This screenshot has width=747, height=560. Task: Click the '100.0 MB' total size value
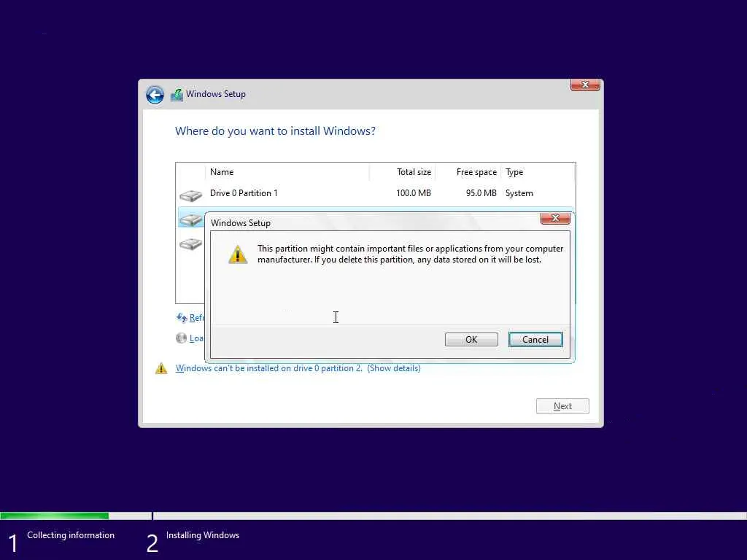[414, 192]
